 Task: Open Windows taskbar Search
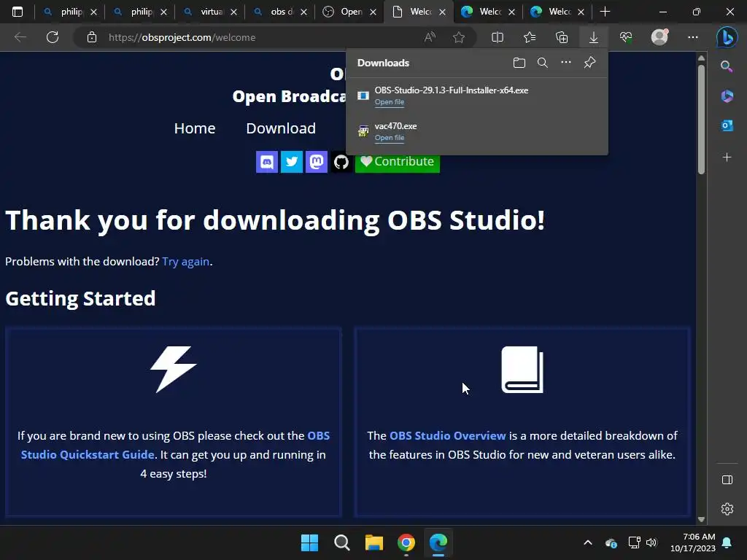coord(341,542)
